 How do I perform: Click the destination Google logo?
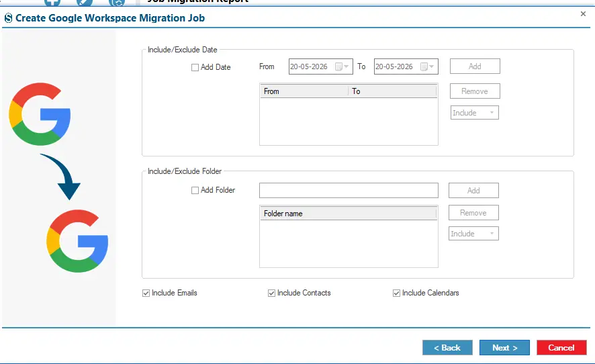pos(77,241)
